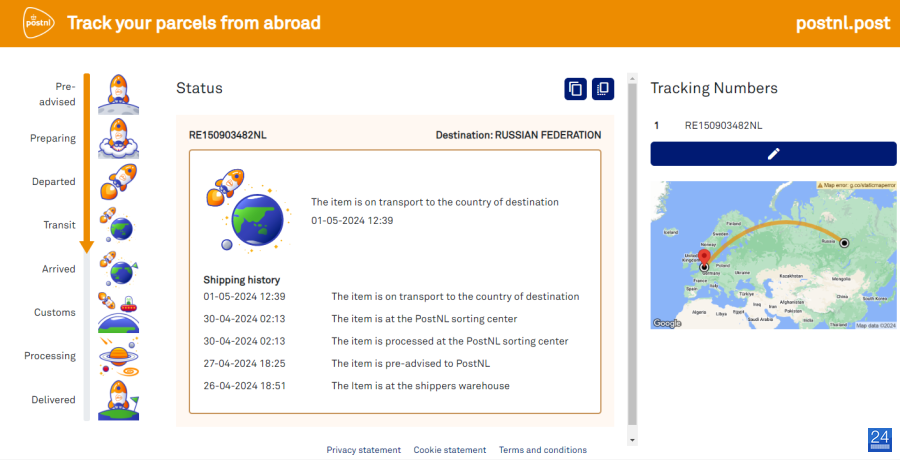Click the blue 24 badge icon
The width and height of the screenshot is (900, 460).
[x=880, y=439]
